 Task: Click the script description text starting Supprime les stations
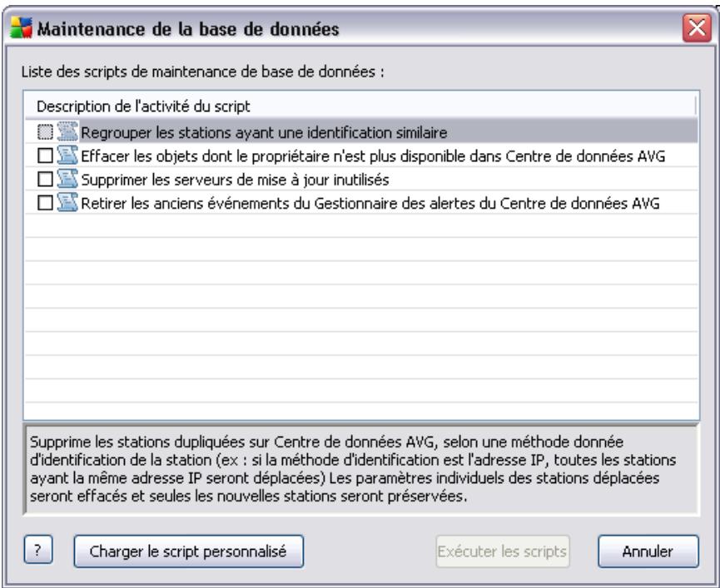[x=353, y=469]
